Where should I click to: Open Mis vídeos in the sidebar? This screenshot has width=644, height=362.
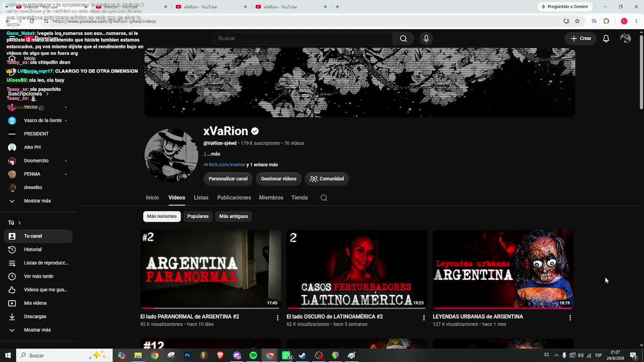pyautogui.click(x=38, y=303)
